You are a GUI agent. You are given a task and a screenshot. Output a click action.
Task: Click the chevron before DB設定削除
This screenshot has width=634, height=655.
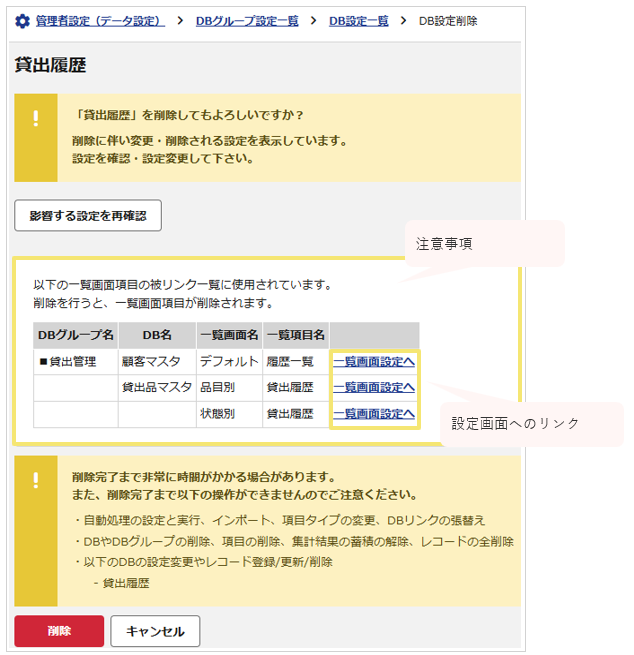[x=403, y=20]
